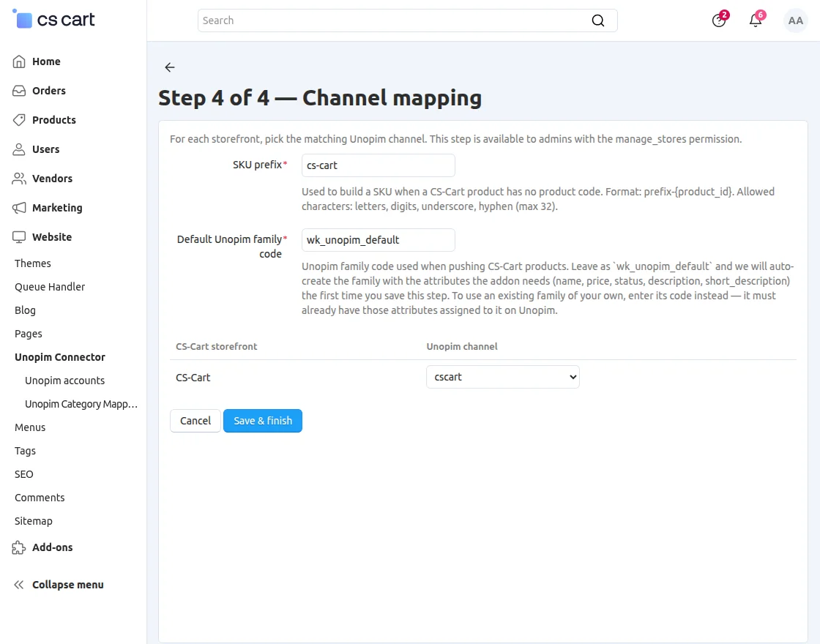Click the back arrow icon
This screenshot has width=820, height=644.
coord(169,67)
